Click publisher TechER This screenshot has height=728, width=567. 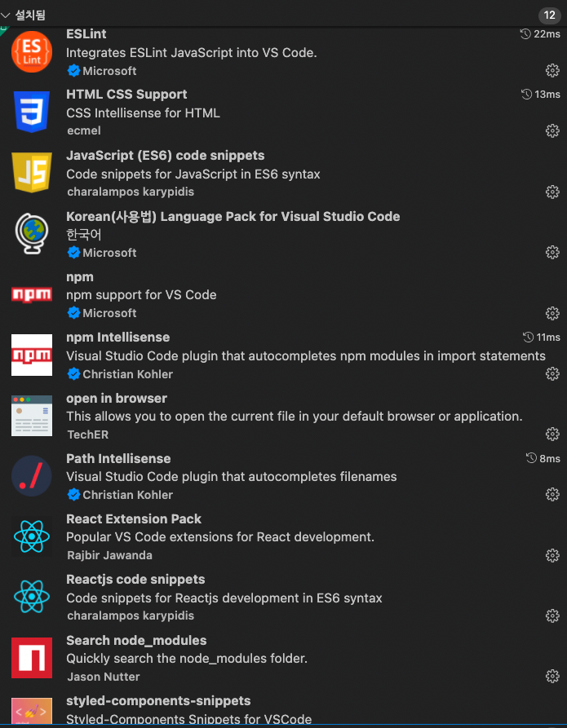(x=88, y=435)
